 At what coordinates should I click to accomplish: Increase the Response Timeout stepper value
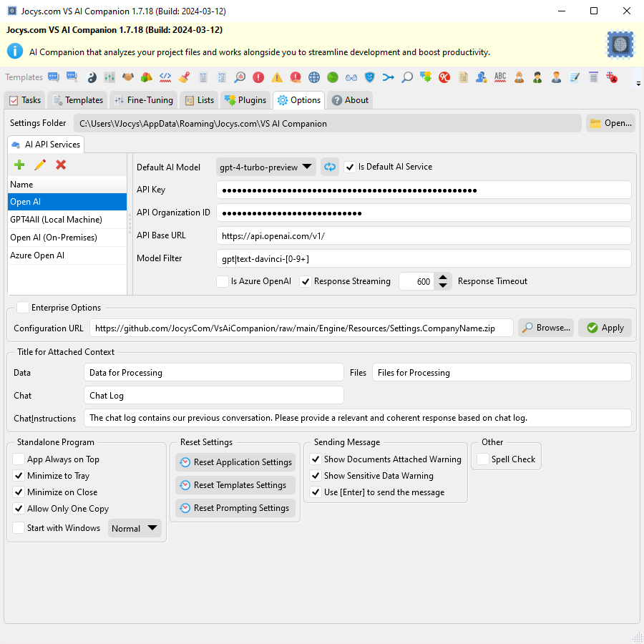coord(444,278)
